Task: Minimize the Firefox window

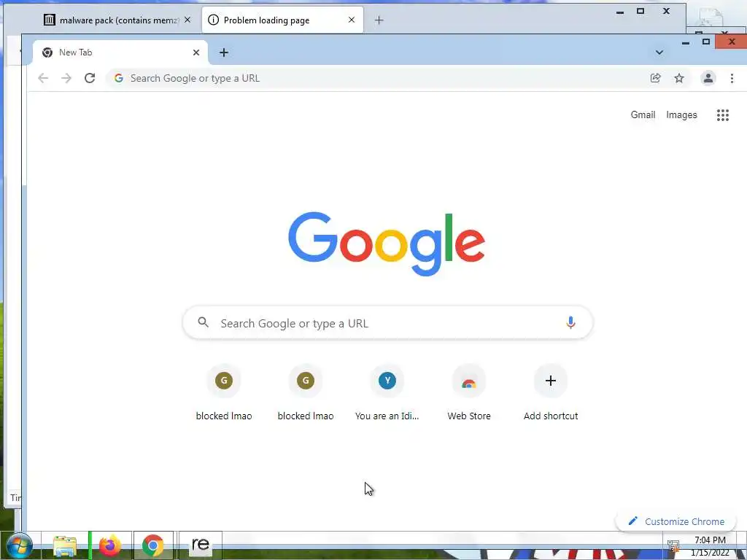Action: (620, 12)
